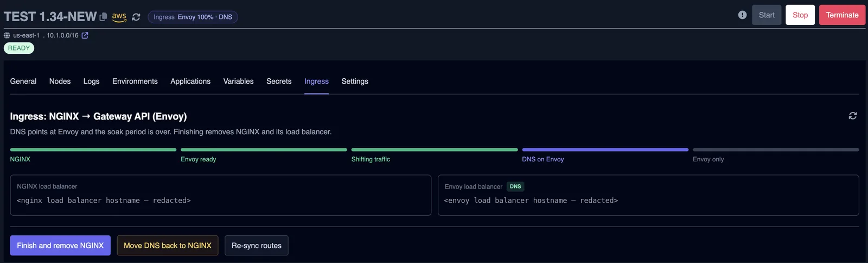Click the NGINX progress step bar
This screenshot has height=263, width=868.
pyautogui.click(x=93, y=149)
